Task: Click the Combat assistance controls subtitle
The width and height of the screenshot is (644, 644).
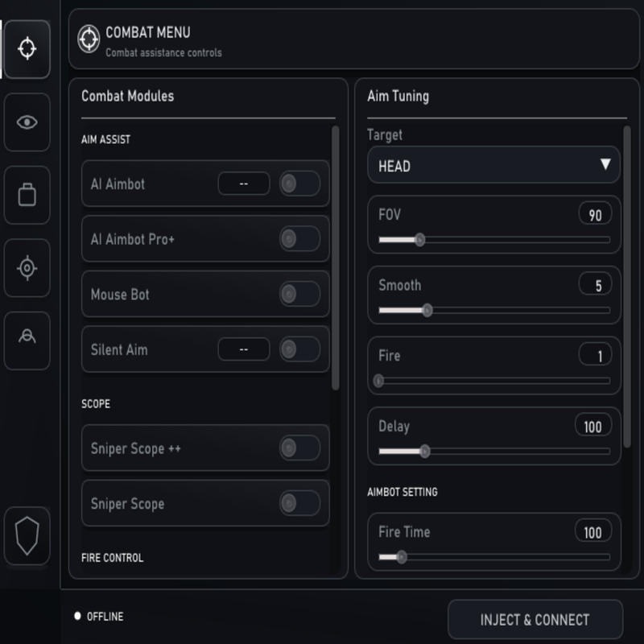Action: click(x=163, y=52)
